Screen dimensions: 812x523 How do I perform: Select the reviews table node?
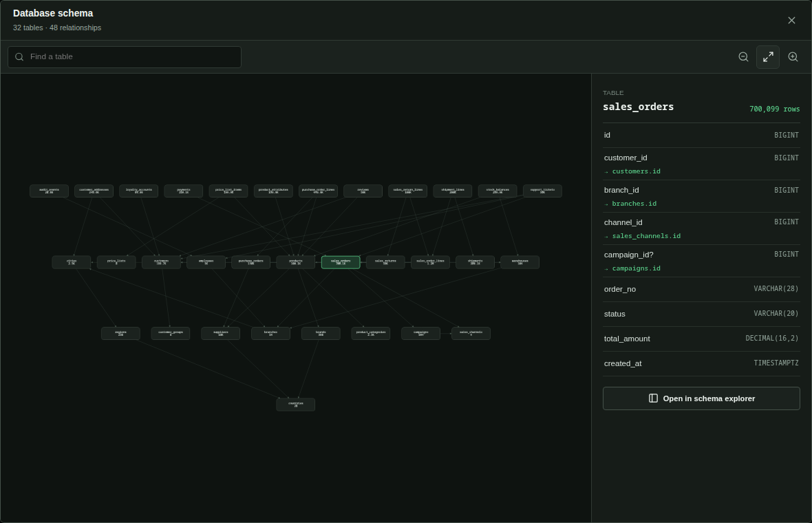[x=363, y=191]
